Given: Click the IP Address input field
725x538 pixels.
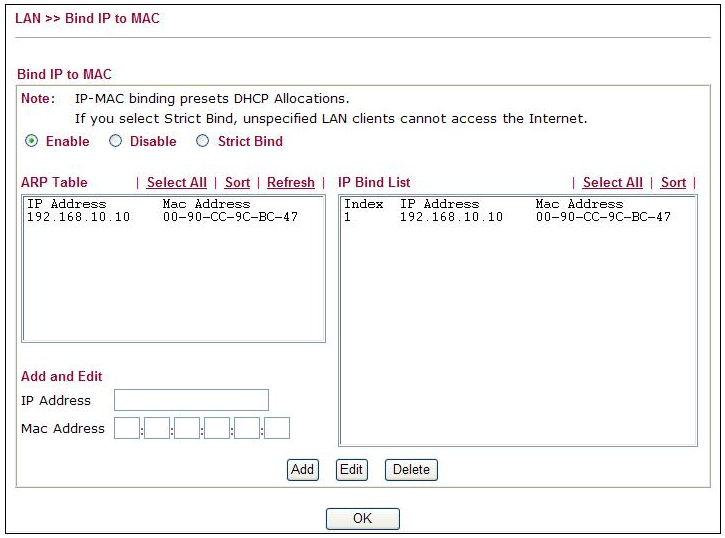Looking at the screenshot, I should (x=191, y=400).
